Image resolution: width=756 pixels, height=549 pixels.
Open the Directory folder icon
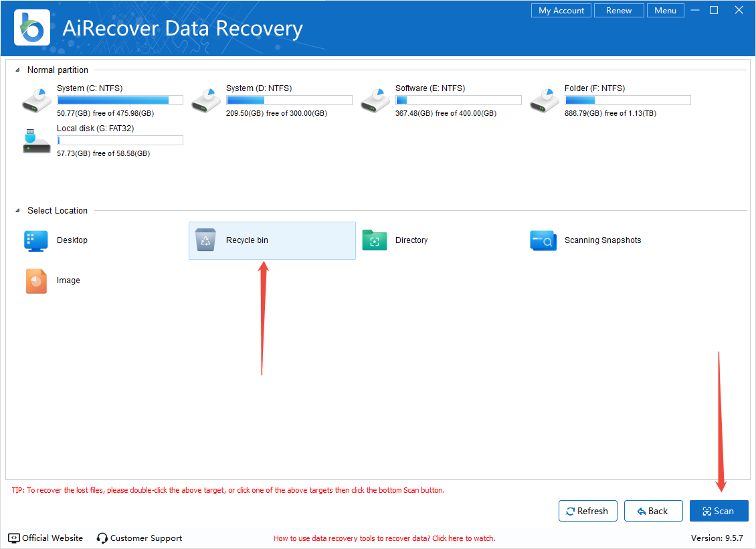(x=375, y=240)
